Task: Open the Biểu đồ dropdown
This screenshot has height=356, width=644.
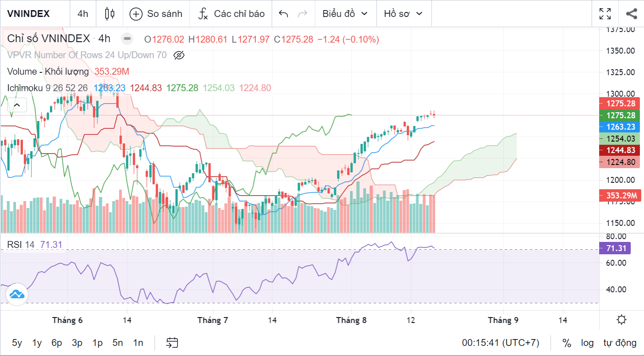Action: pos(345,14)
